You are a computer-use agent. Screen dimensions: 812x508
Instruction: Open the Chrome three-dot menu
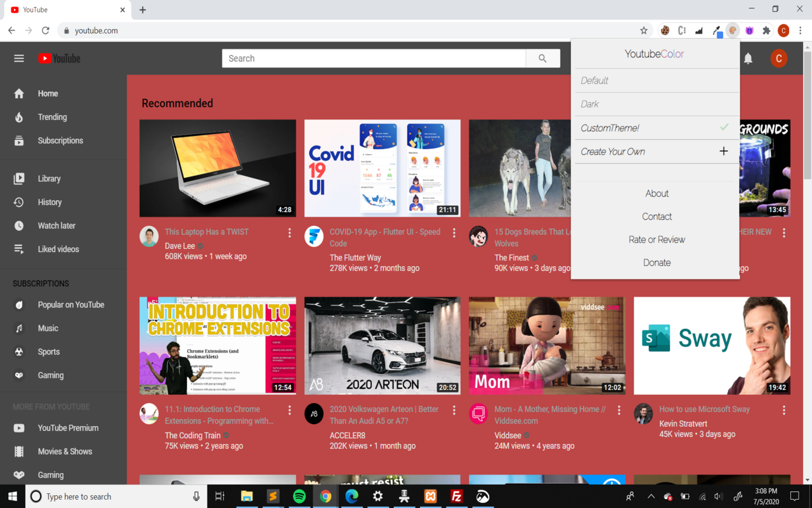(x=801, y=30)
